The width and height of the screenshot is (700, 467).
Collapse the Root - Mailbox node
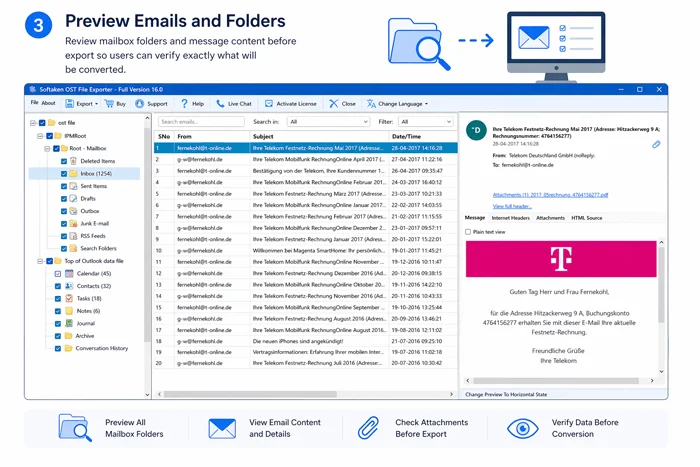click(47, 149)
